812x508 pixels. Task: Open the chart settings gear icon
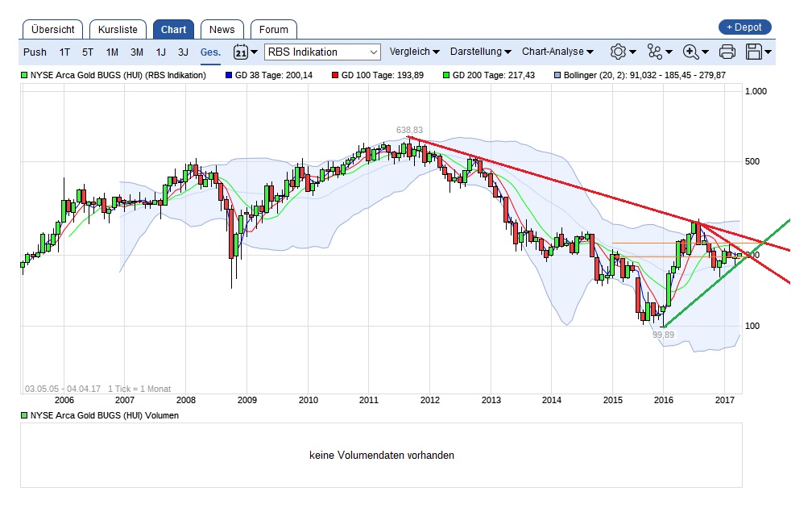pos(618,52)
